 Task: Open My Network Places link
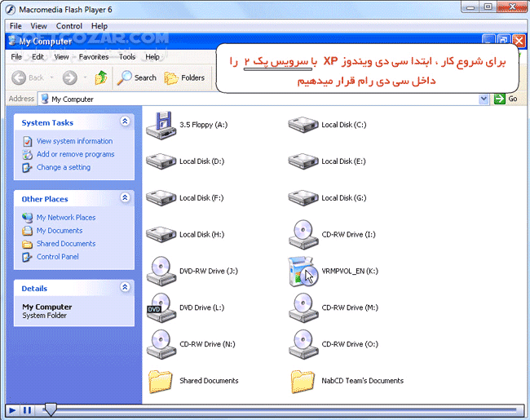click(x=66, y=218)
